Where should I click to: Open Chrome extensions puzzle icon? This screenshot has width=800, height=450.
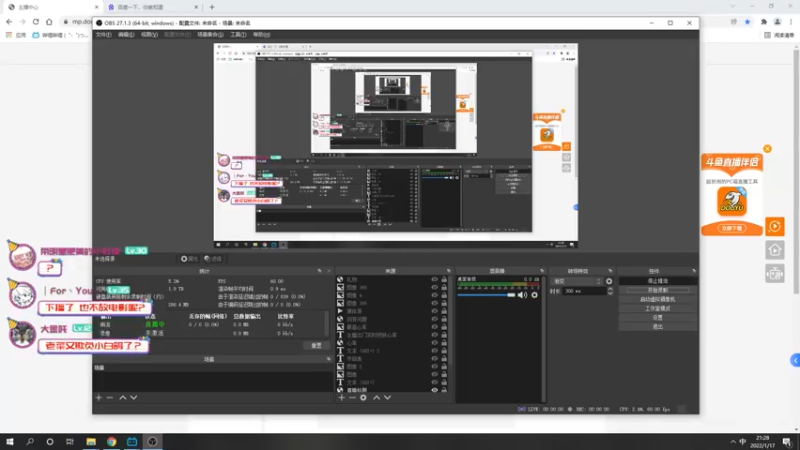764,22
